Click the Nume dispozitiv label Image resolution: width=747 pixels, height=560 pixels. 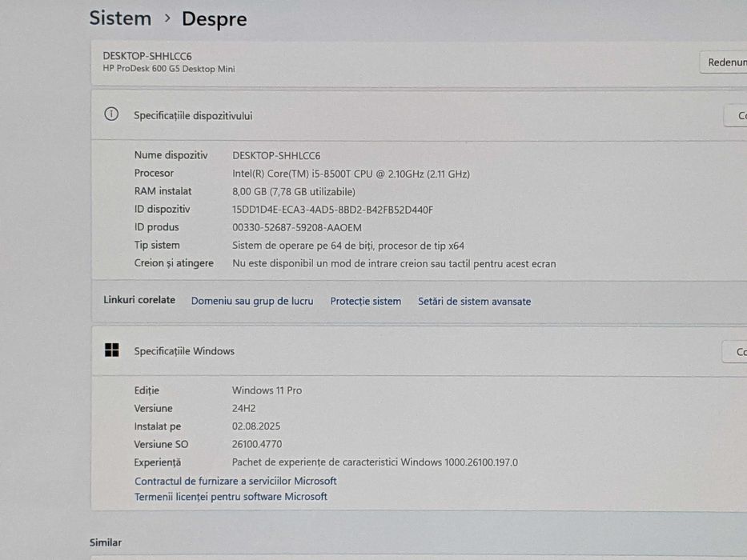tap(171, 155)
